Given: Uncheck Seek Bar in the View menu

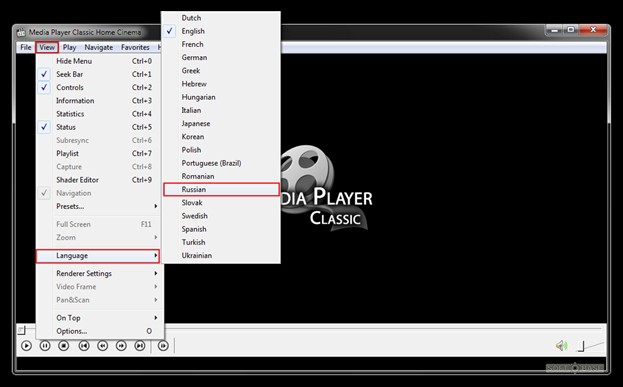Looking at the screenshot, I should pos(98,74).
